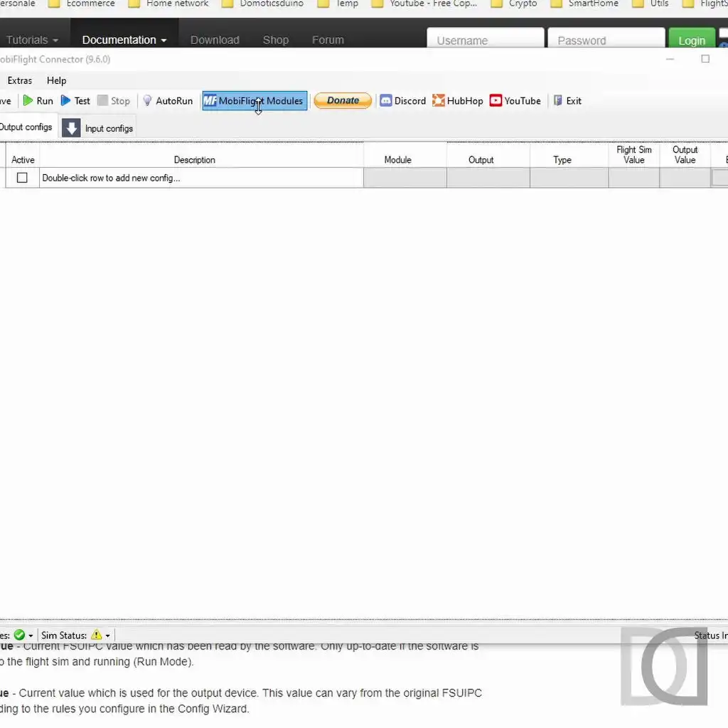The image size is (728, 728).
Task: Open the Help menu
Action: [x=57, y=81]
